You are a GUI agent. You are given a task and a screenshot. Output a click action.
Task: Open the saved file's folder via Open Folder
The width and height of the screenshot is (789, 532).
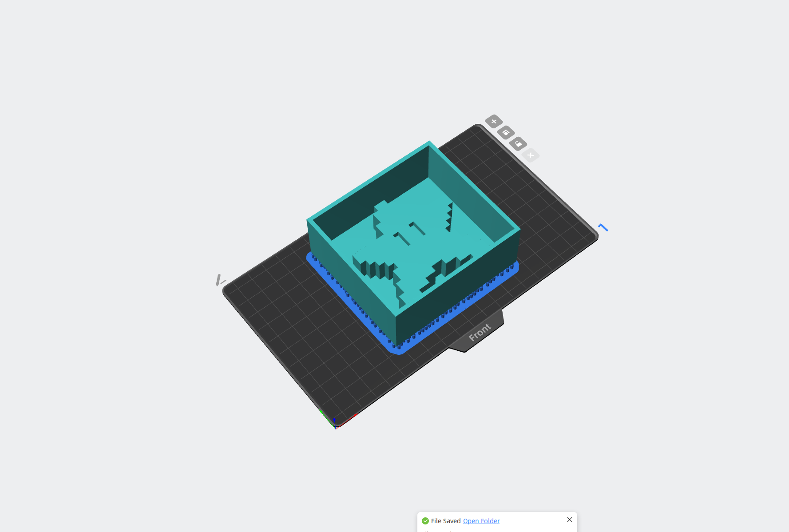coord(481,521)
